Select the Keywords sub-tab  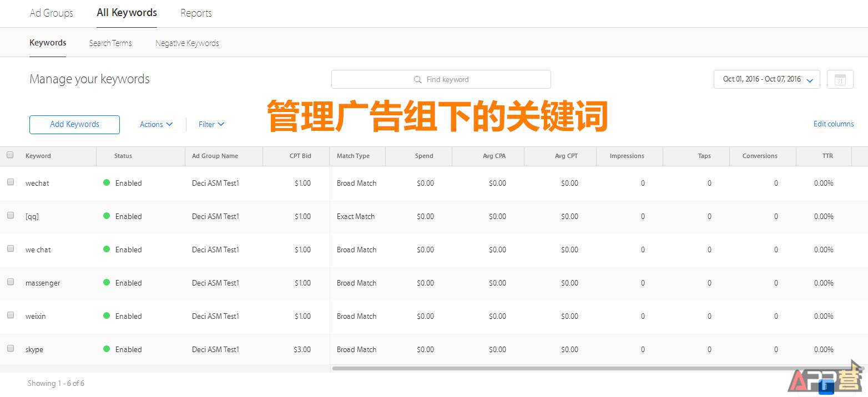pyautogui.click(x=48, y=43)
